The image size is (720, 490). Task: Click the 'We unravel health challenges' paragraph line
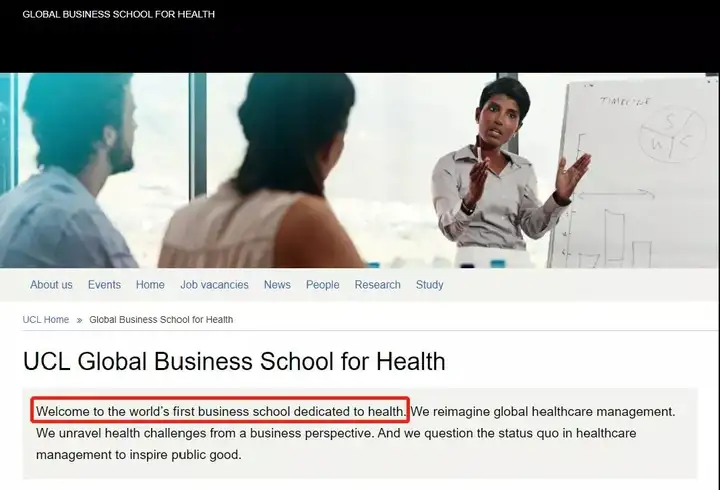(336, 433)
